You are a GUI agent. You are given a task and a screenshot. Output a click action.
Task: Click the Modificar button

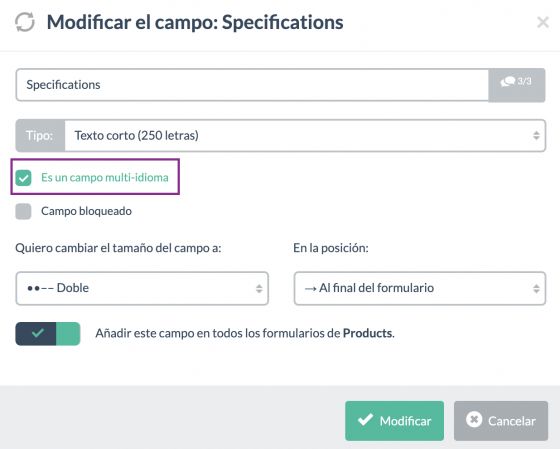pos(394,420)
